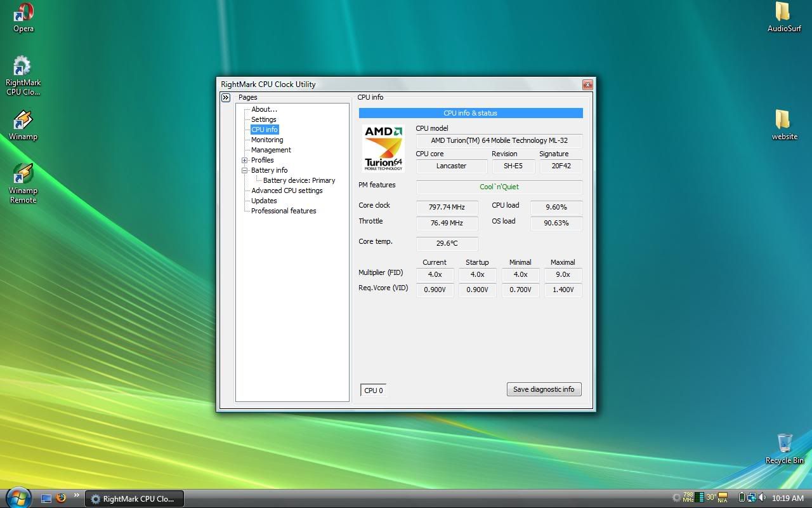Click the Lancaster CPU core field

452,166
